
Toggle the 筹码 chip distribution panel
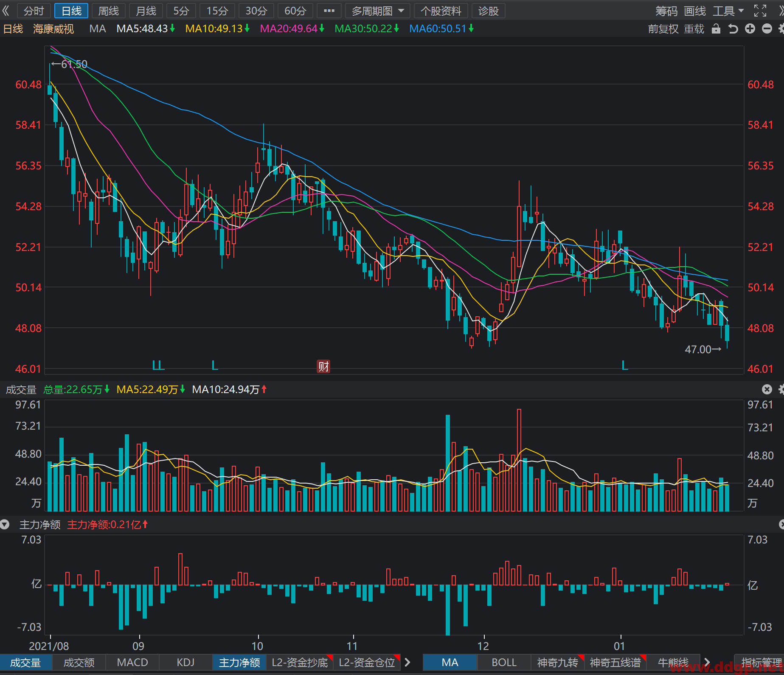point(666,11)
